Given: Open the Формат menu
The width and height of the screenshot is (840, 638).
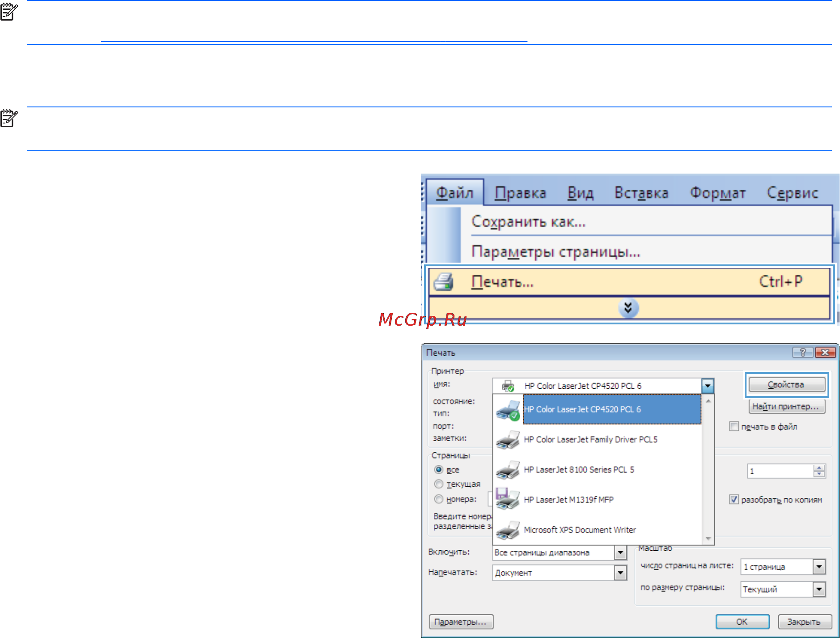Looking at the screenshot, I should point(717,193).
